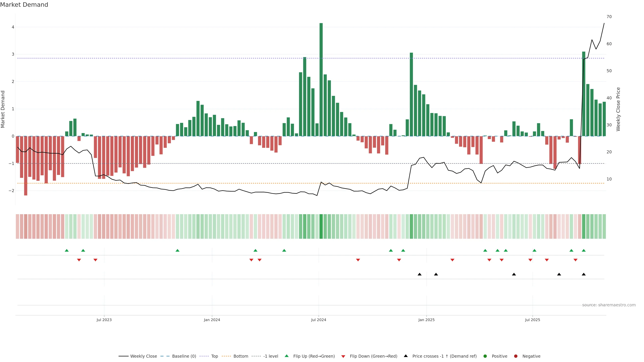Click the Market Demand chart title
Image resolution: width=644 pixels, height=362 pixels.
click(24, 5)
